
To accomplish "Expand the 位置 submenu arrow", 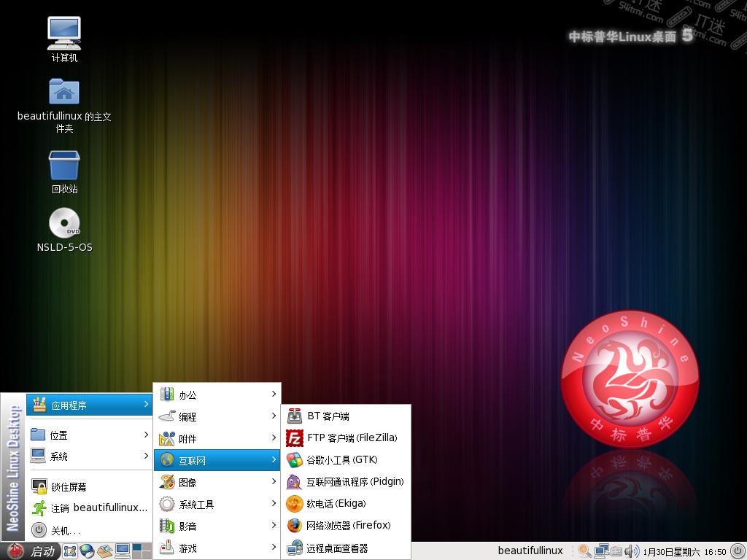I will [146, 435].
